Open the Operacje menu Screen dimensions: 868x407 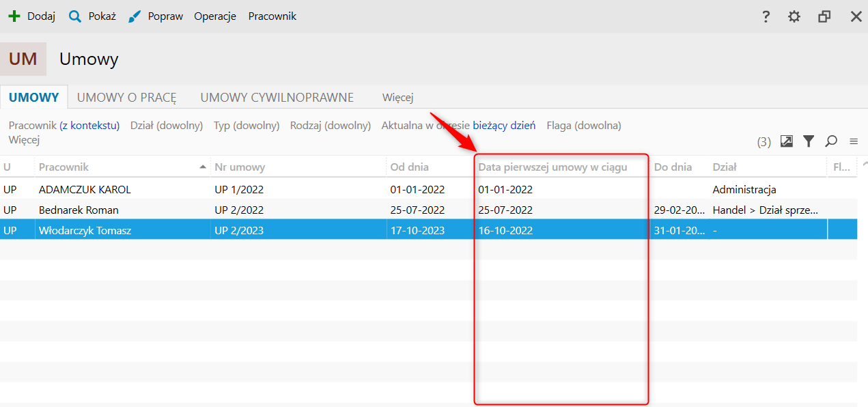pos(215,16)
